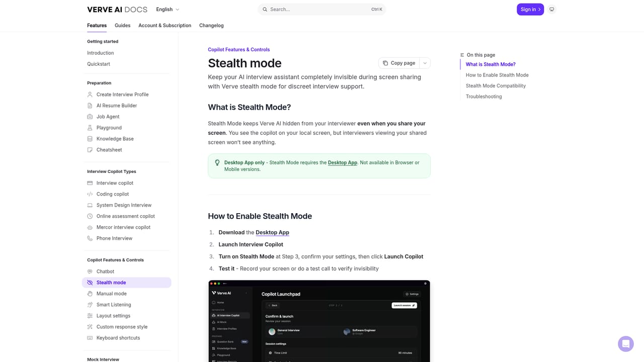This screenshot has height=362, width=644.
Task: Click the Copy page button
Action: pos(399,63)
